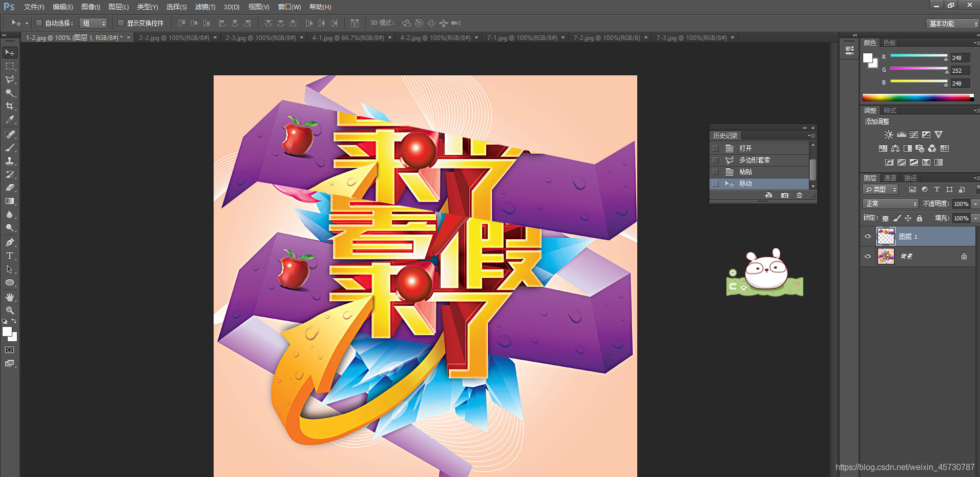
Task: Toggle lock transparent pixels
Action: pyautogui.click(x=885, y=218)
